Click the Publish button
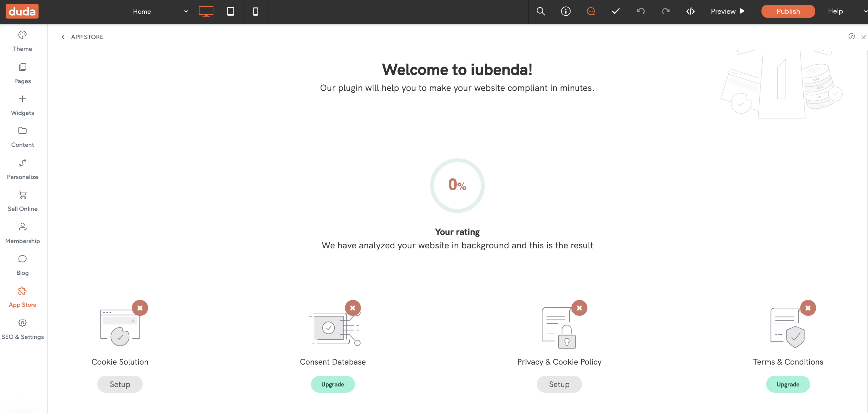868x413 pixels. pyautogui.click(x=788, y=12)
